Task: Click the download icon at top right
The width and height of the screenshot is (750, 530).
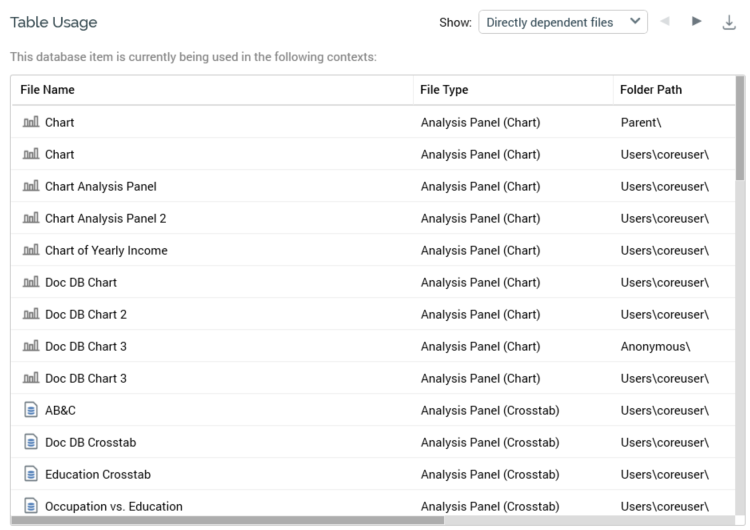Action: [x=729, y=22]
